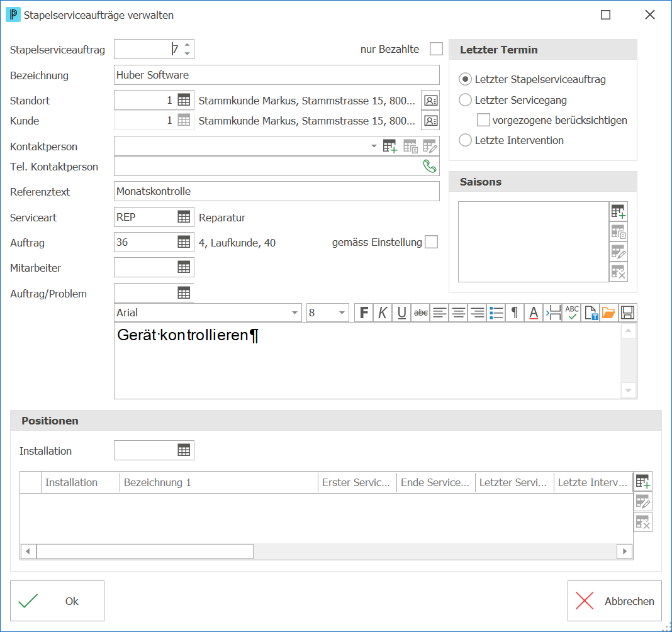Open the Standort lookup table icon
Image resolution: width=672 pixels, height=632 pixels.
184,100
